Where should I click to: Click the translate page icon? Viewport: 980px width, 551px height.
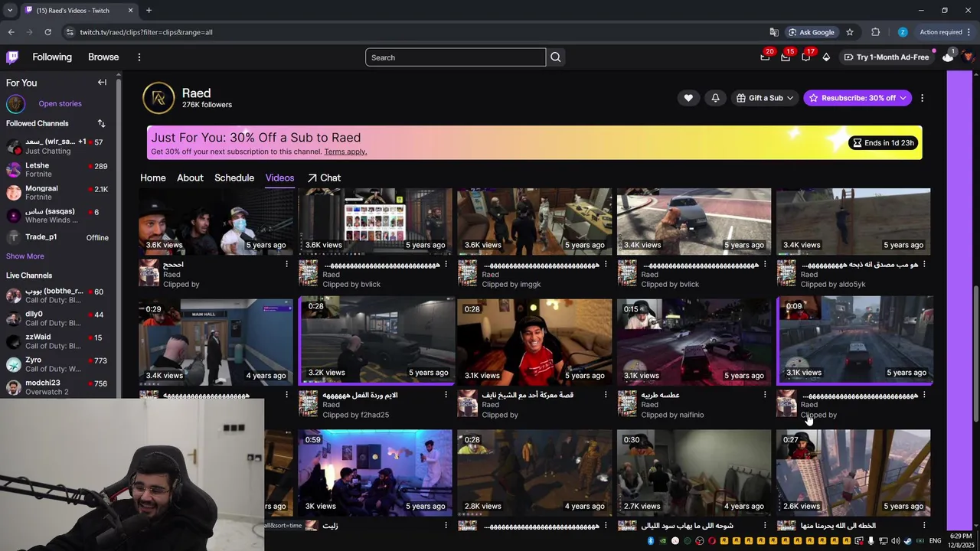[774, 32]
